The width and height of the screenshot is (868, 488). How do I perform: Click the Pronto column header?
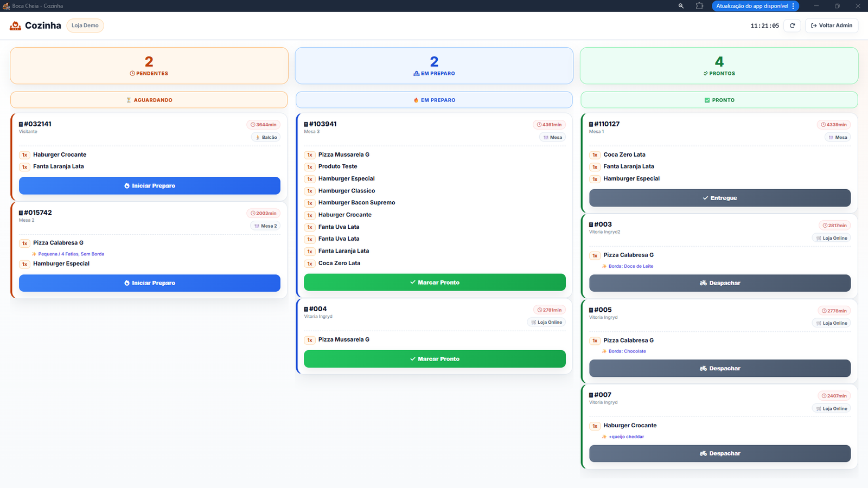click(719, 100)
